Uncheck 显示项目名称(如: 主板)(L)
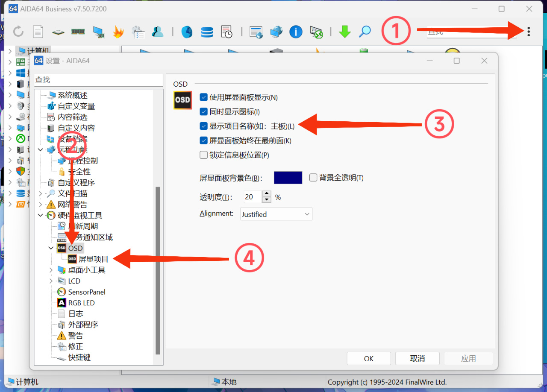Image resolution: width=547 pixels, height=392 pixels. (203, 126)
